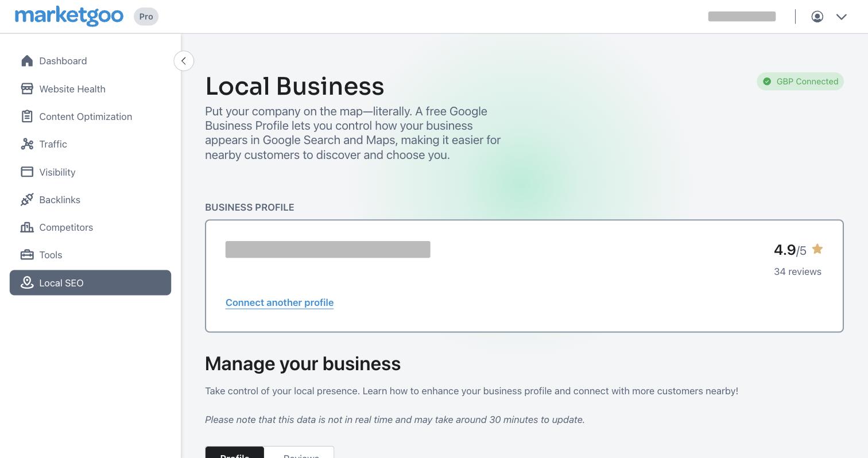Click the redacted business name in profile card

pyautogui.click(x=328, y=250)
